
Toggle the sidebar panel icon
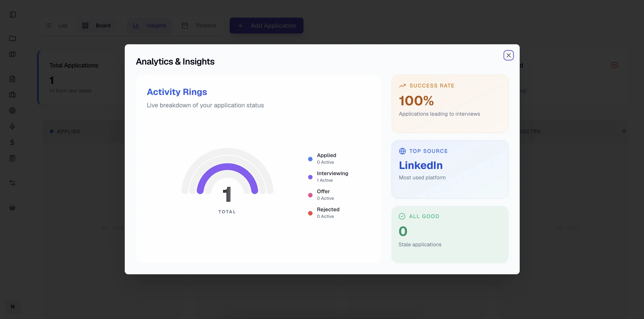13,15
